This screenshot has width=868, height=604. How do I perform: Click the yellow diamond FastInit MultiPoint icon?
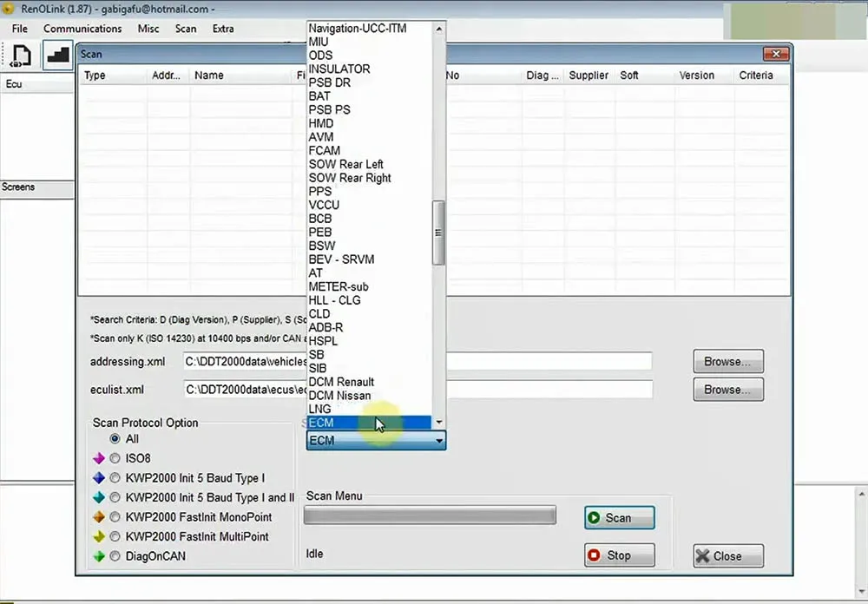pyautogui.click(x=99, y=536)
